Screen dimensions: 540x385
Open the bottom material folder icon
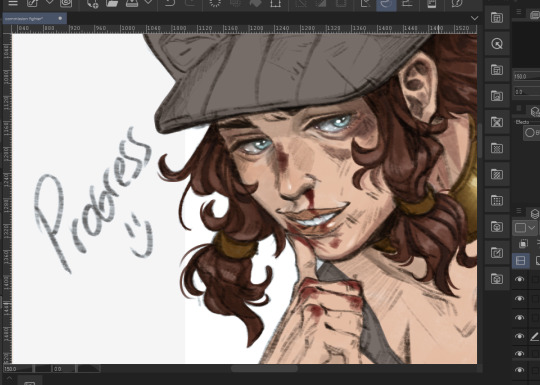(x=497, y=279)
